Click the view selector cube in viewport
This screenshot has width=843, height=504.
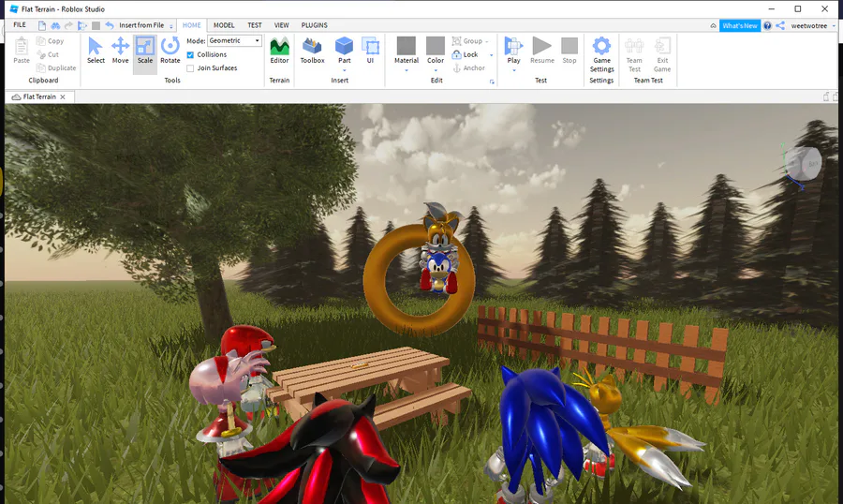(x=802, y=164)
